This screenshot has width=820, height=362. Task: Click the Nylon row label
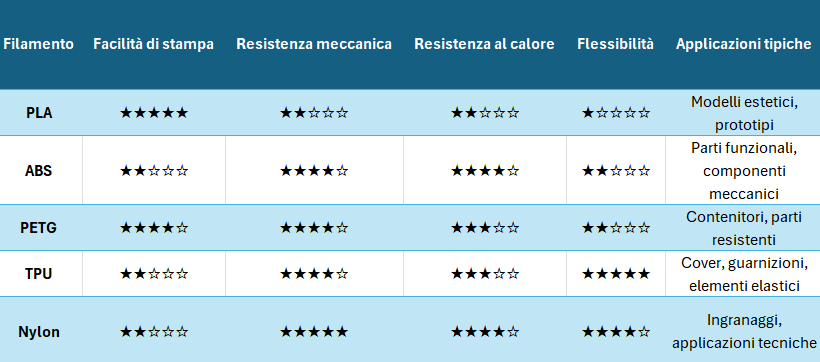point(39,332)
